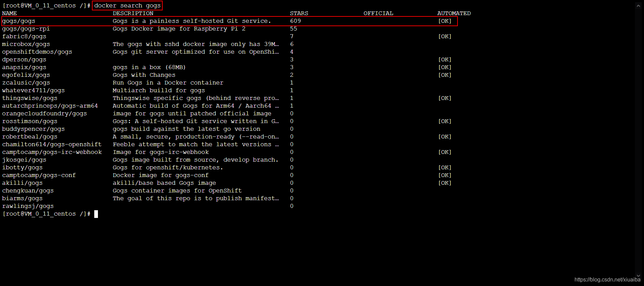Click 'Gogs git server optimized' description
The width and height of the screenshot is (644, 286).
click(x=196, y=52)
